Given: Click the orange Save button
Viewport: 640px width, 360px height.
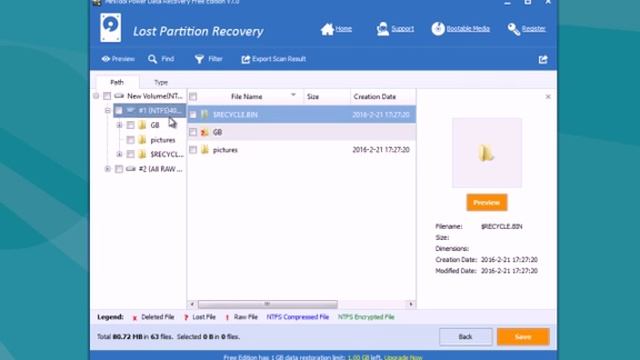Looking at the screenshot, I should [523, 337].
